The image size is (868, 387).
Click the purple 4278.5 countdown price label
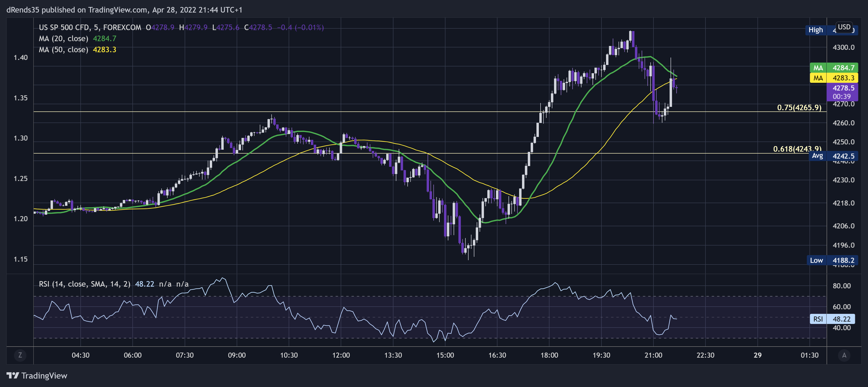click(843, 92)
